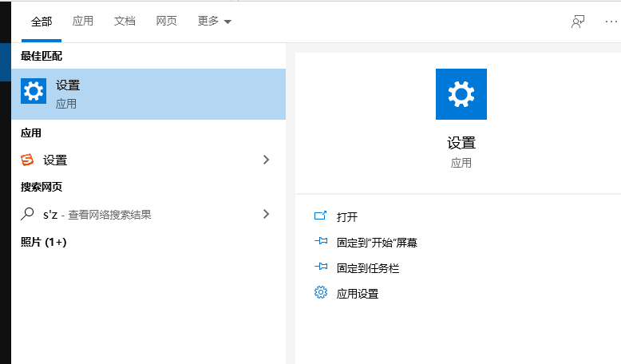This screenshot has width=621, height=364.
Task: Click the orange Sogou settings icon
Action: coord(28,160)
